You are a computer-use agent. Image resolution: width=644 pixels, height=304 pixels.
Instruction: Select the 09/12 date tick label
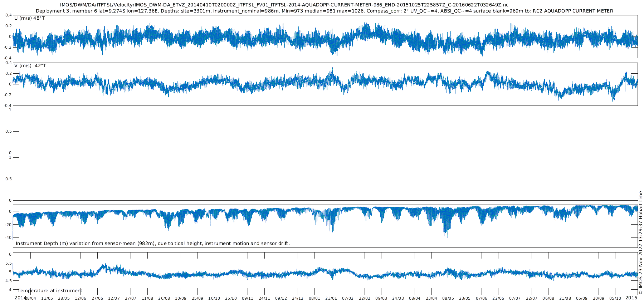[281, 299]
